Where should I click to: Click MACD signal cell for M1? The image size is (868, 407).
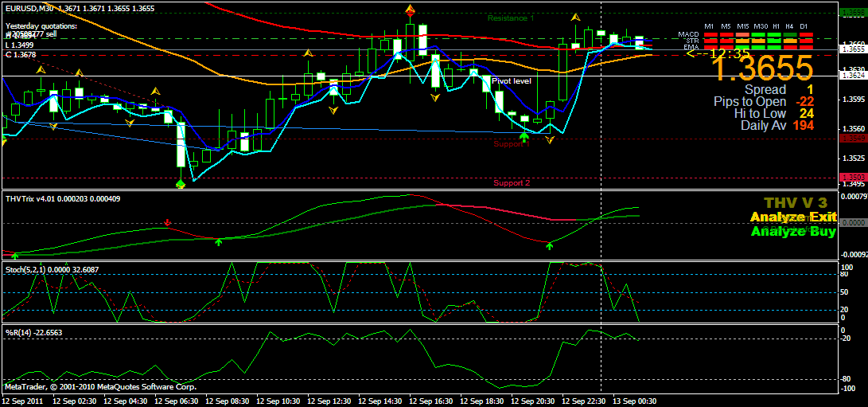point(709,35)
